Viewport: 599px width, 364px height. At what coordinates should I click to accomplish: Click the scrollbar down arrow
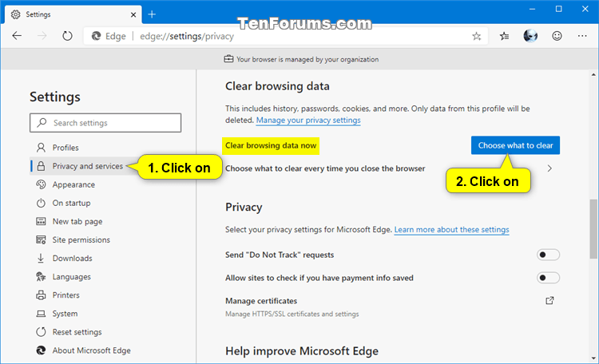(x=593, y=358)
